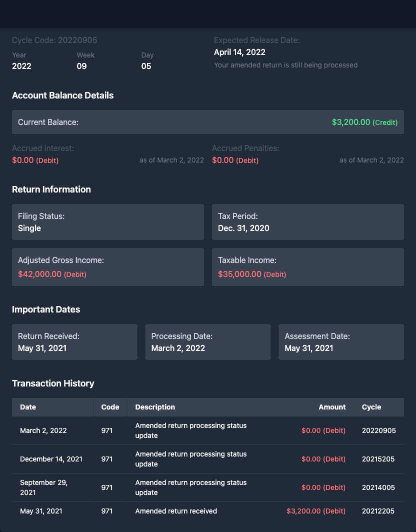This screenshot has width=416, height=532.
Task: Click the Expected Release Date April 14, 2022
Action: (x=239, y=52)
